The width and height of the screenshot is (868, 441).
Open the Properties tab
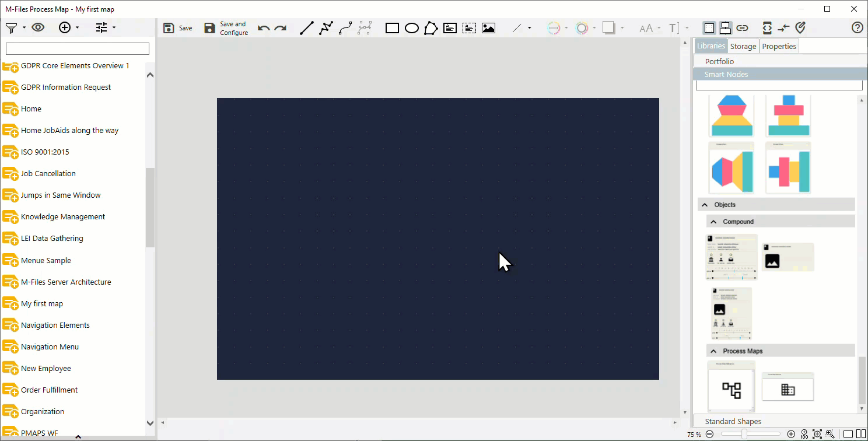tap(779, 46)
